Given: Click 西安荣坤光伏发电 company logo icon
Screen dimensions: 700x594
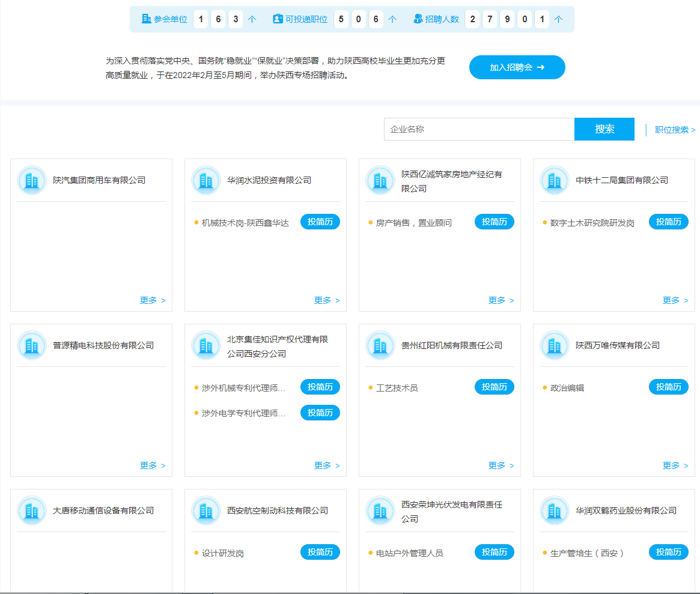Looking at the screenshot, I should pos(380,511).
